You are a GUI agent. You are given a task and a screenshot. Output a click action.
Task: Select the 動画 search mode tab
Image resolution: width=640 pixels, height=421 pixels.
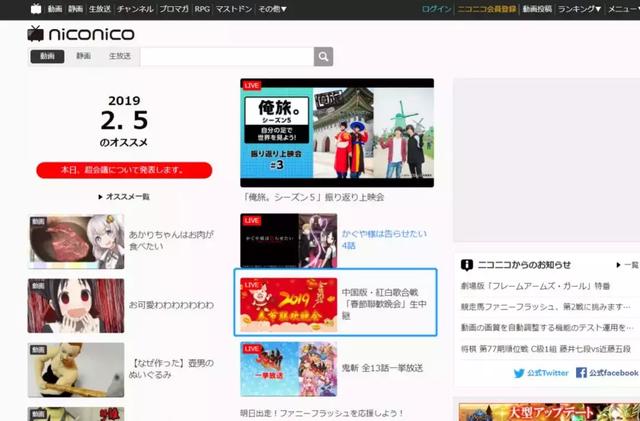(x=47, y=56)
